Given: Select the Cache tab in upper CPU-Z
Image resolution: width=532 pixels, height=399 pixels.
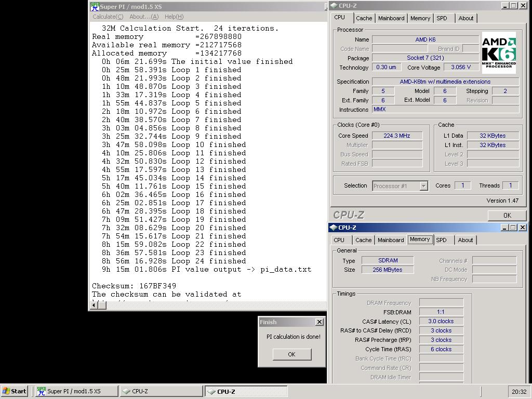Looking at the screenshot, I should (x=364, y=18).
